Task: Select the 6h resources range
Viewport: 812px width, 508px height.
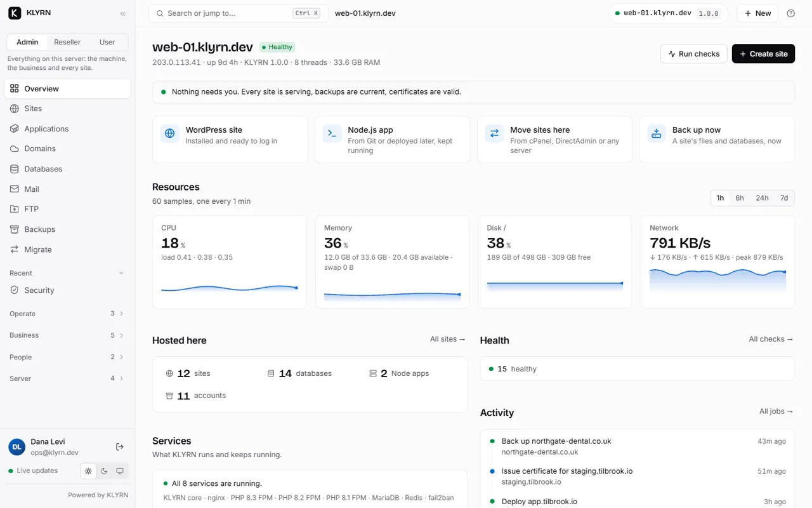Action: coord(740,198)
